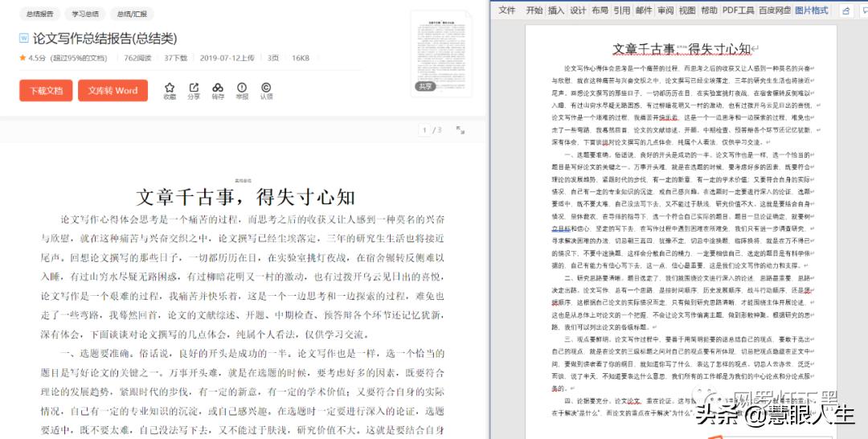Image resolution: width=868 pixels, height=439 pixels.
Task: Switch to the 视图 ribbon tab
Action: tap(687, 10)
